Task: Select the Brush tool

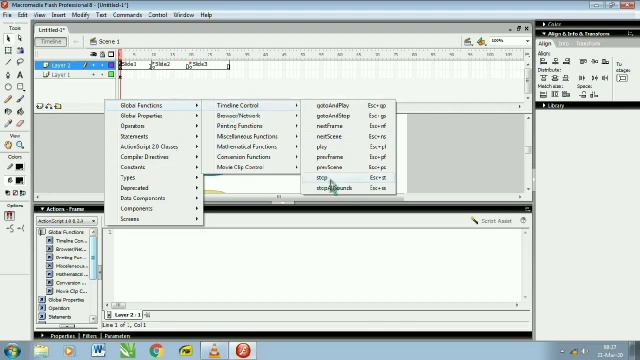Action: point(20,99)
